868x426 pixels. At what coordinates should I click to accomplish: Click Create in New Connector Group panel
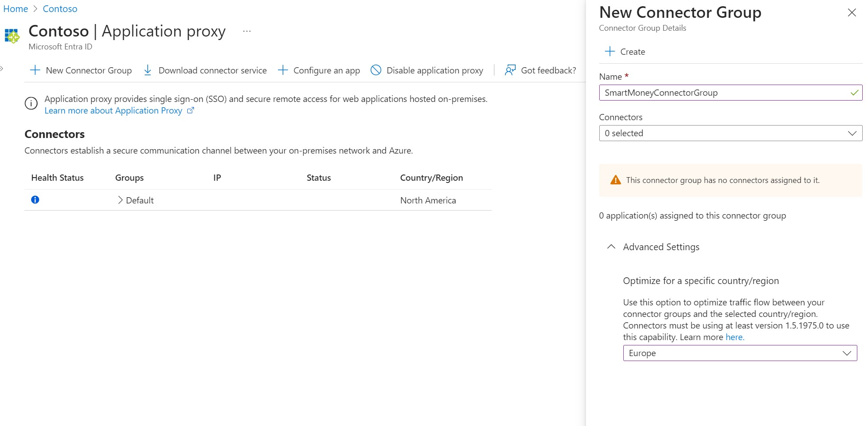click(x=625, y=52)
